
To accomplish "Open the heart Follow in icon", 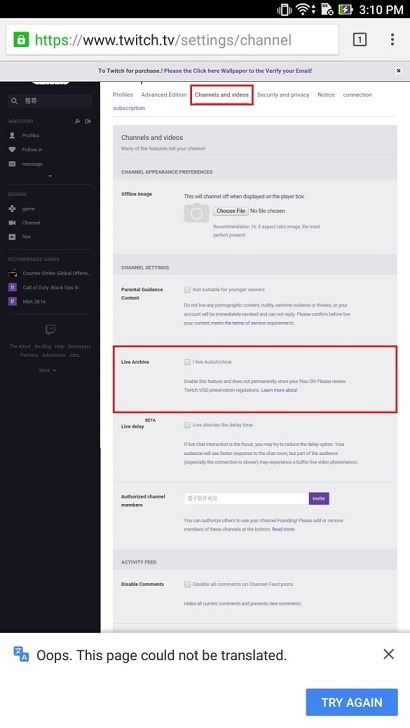I will coord(12,150).
